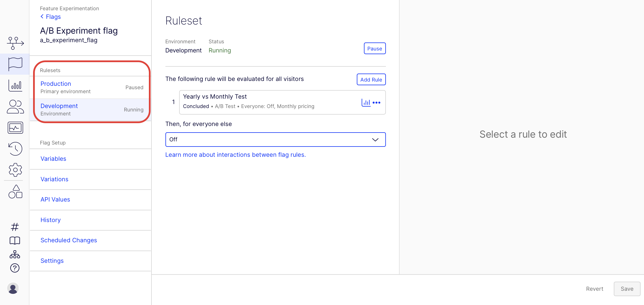Screen dimensions: 644x305
Task: Open the Settings gear sidebar icon
Action: coord(15,170)
